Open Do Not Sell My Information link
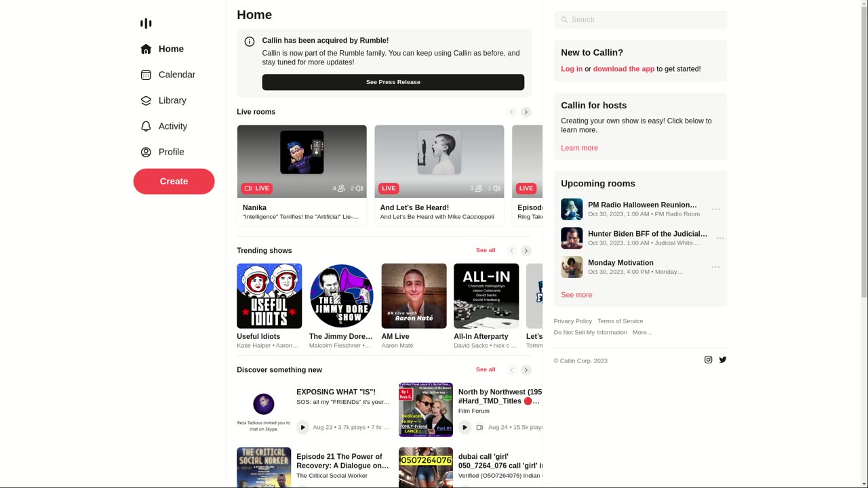Screen dimensions: 868x488 click(x=591, y=333)
